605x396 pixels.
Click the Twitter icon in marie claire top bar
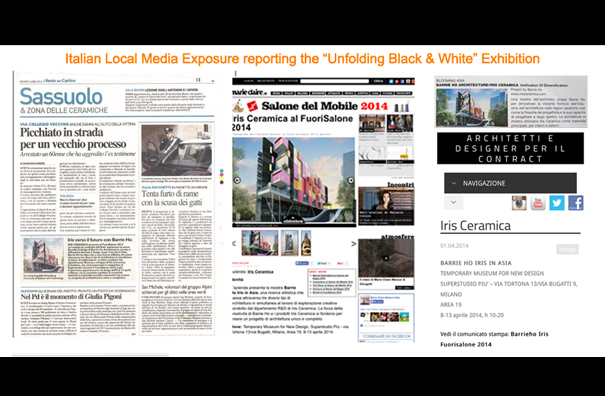click(x=391, y=81)
